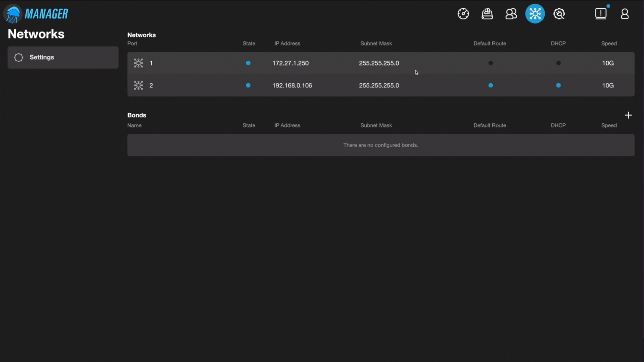
Task: Open the Dashboard gauge icon
Action: coord(463,14)
